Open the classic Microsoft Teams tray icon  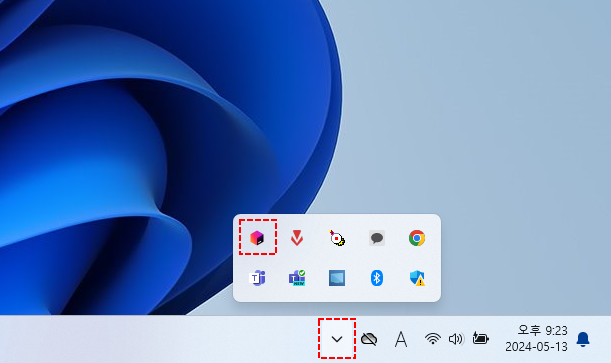click(257, 278)
